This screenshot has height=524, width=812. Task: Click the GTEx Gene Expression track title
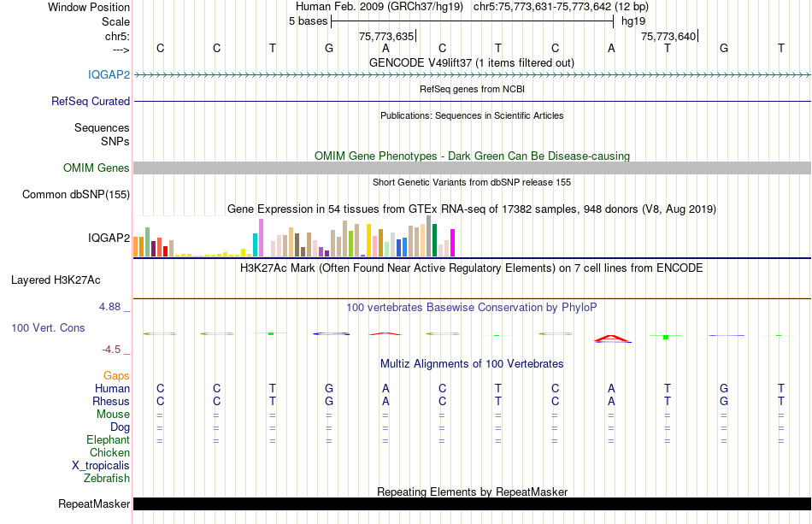tap(472, 209)
